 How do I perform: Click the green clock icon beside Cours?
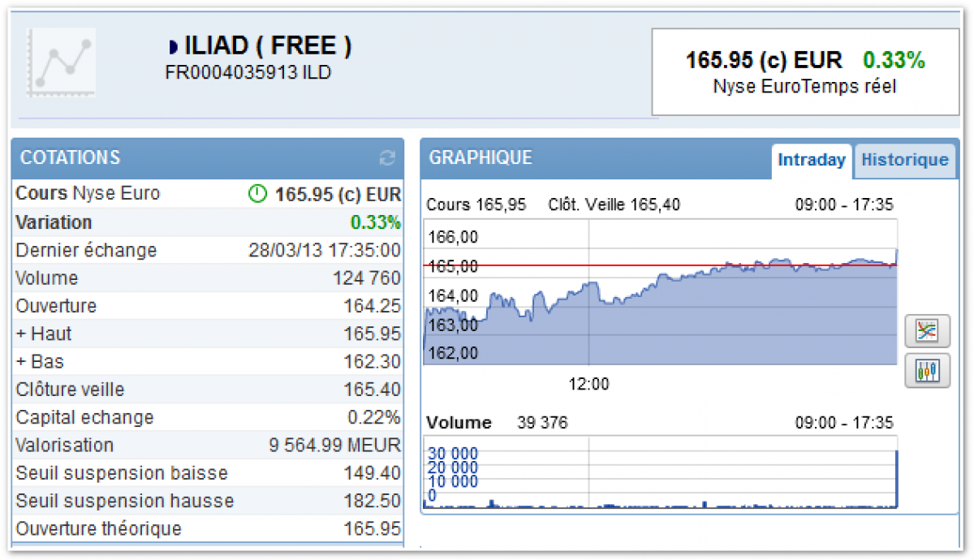[257, 194]
